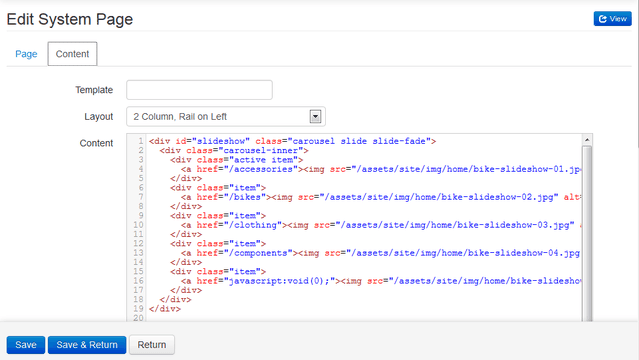This screenshot has height=360, width=639.
Task: Click the javascript:void(0) code line
Action: click(381, 281)
